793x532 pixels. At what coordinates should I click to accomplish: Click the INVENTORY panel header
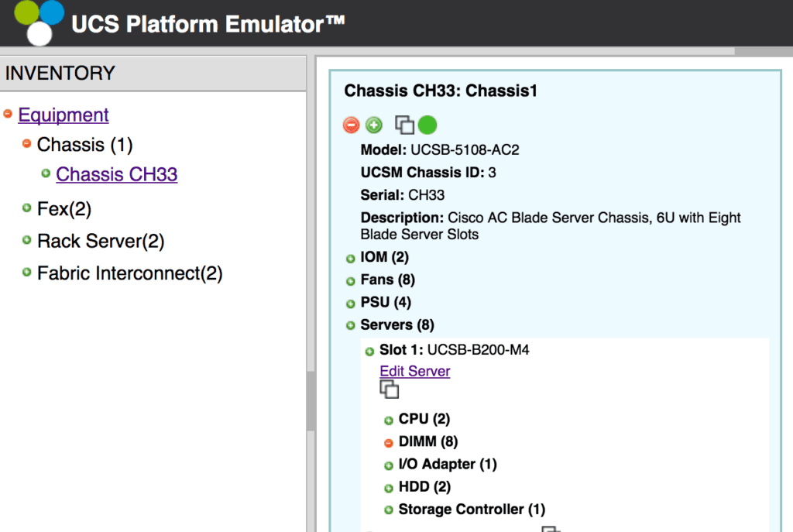pos(153,74)
